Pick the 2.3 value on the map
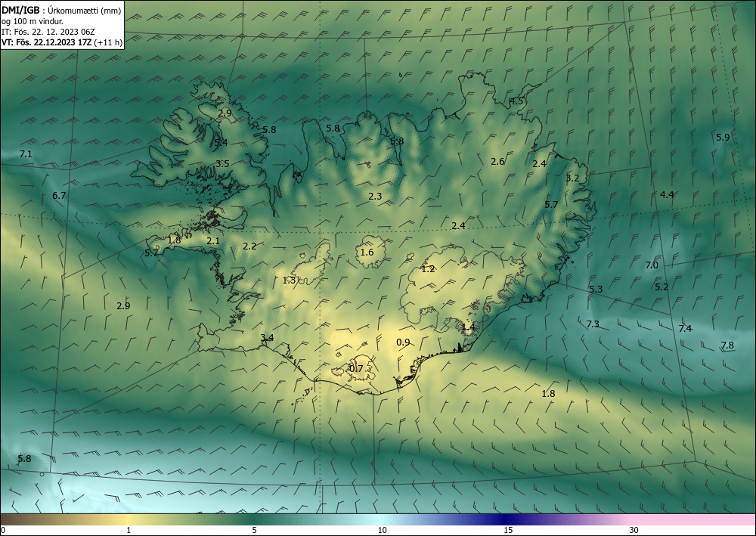The width and height of the screenshot is (756, 536). coord(375,196)
